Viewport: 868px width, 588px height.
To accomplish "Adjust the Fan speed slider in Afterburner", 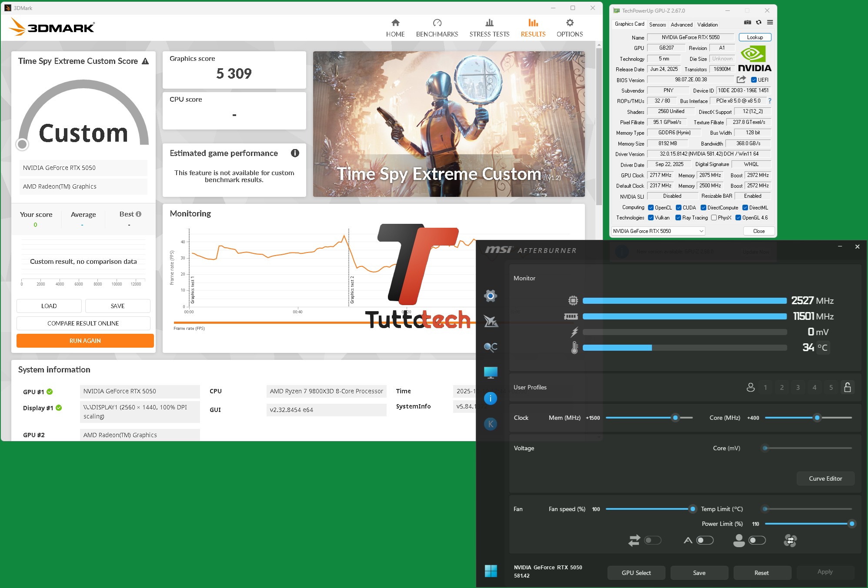I will 692,509.
